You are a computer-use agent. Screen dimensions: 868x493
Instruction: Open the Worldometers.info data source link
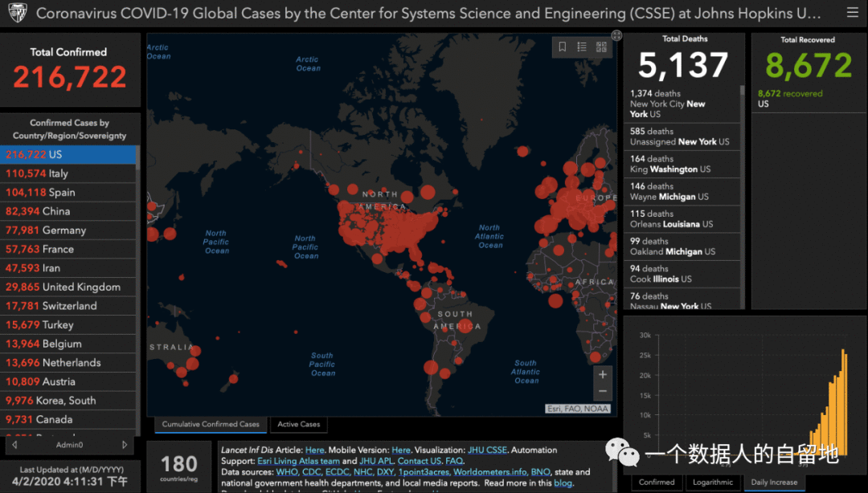pos(490,472)
